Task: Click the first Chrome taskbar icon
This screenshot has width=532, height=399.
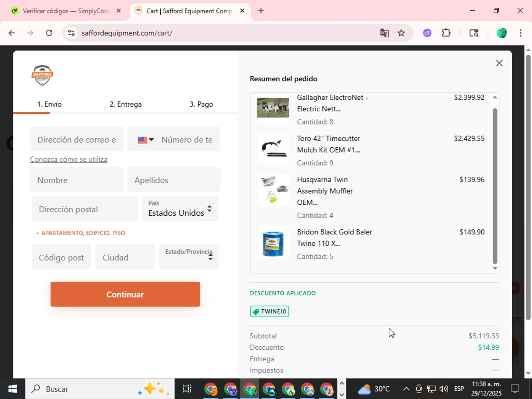Action: coord(211,389)
